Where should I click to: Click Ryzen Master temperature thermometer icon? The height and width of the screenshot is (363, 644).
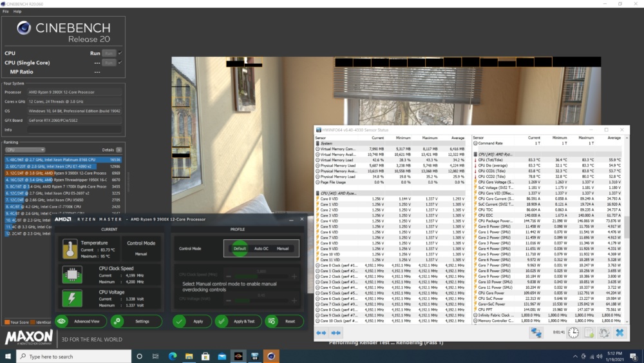click(x=70, y=249)
